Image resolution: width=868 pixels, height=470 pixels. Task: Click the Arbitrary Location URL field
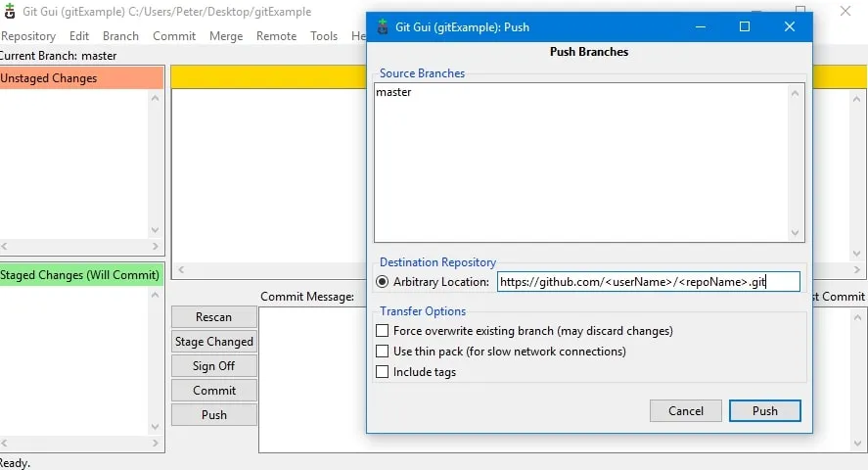(648, 282)
